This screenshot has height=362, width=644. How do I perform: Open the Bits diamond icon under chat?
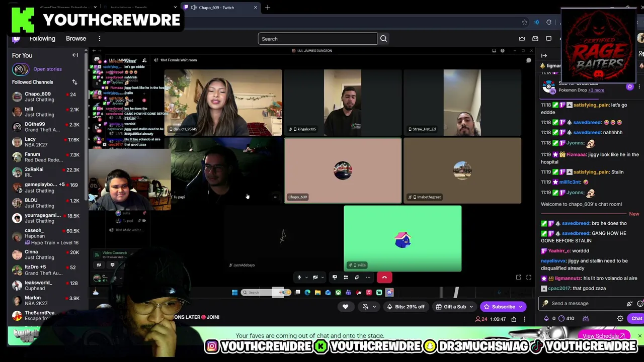click(x=546, y=318)
